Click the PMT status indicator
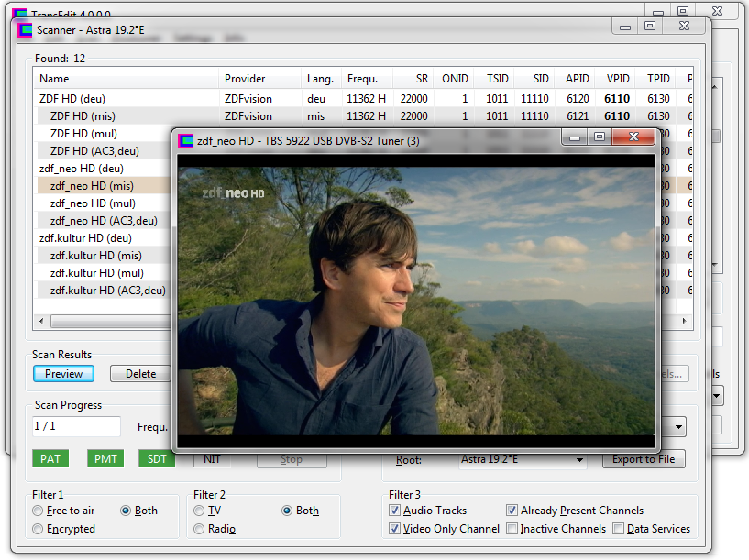 105,459
